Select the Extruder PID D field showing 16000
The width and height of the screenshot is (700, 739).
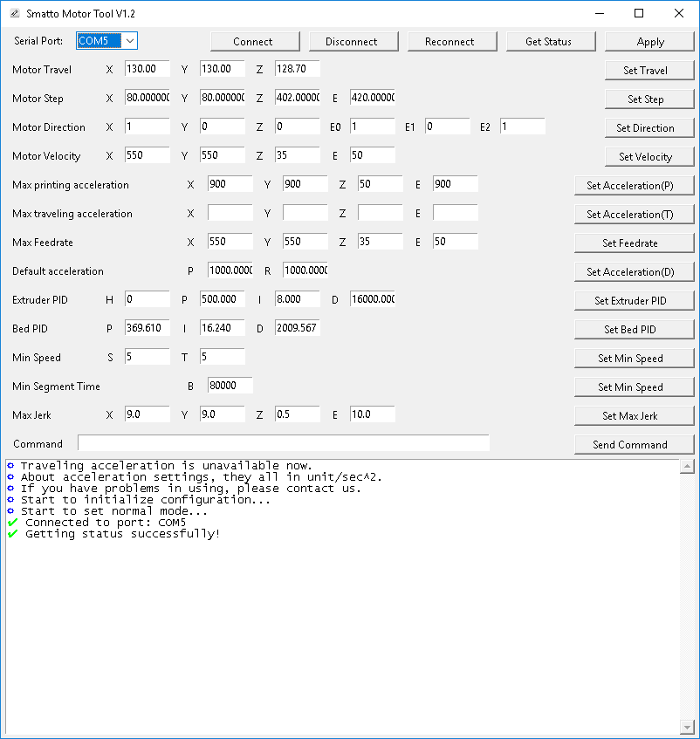click(x=373, y=298)
